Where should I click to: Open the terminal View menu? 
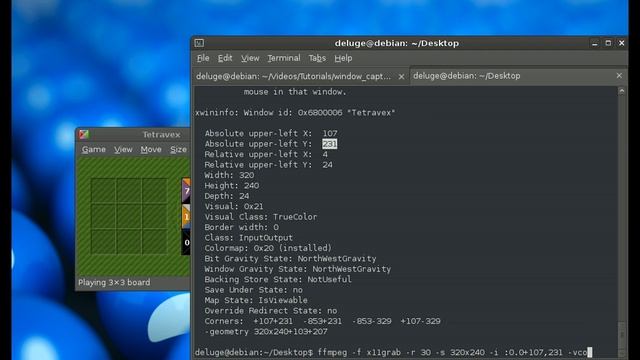250,58
